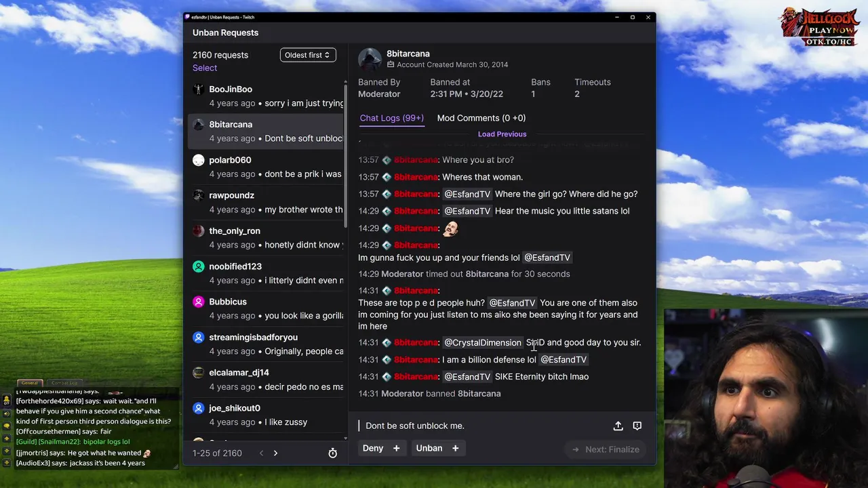Screen dimensions: 868x488
Task: Open rawpoundz's unban request
Action: click(x=267, y=202)
